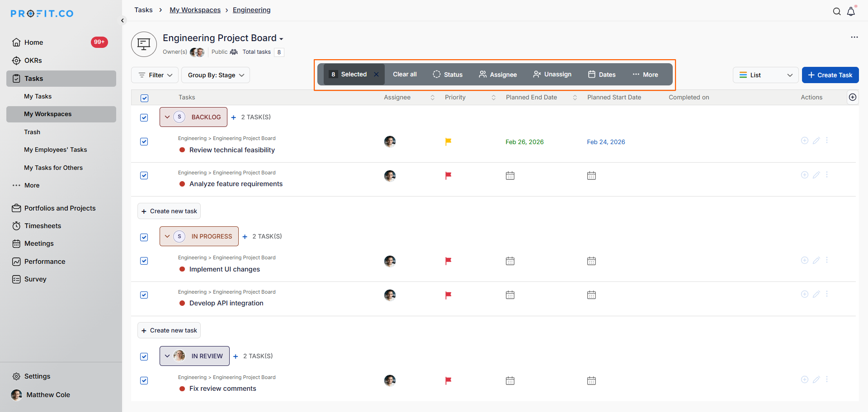868x412 pixels.
Task: Open planned end date calendar for Analyze feature requirements
Action: coord(510,176)
